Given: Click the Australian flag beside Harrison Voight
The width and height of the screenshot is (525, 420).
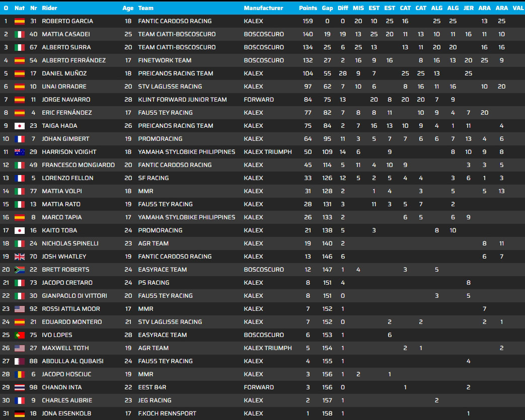Looking at the screenshot, I should click(x=20, y=152).
